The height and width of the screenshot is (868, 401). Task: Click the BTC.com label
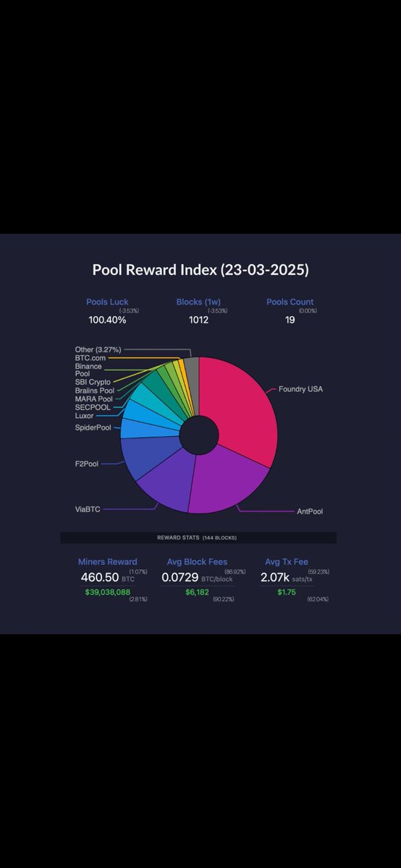coord(90,357)
